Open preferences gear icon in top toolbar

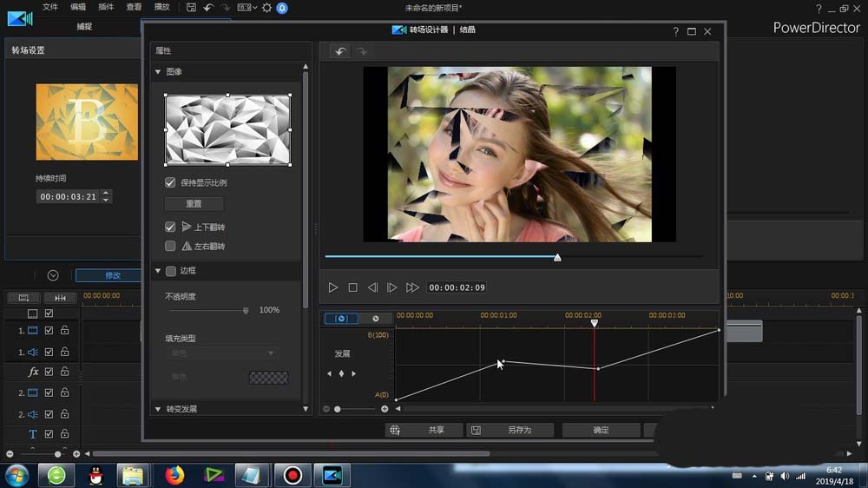click(x=266, y=8)
